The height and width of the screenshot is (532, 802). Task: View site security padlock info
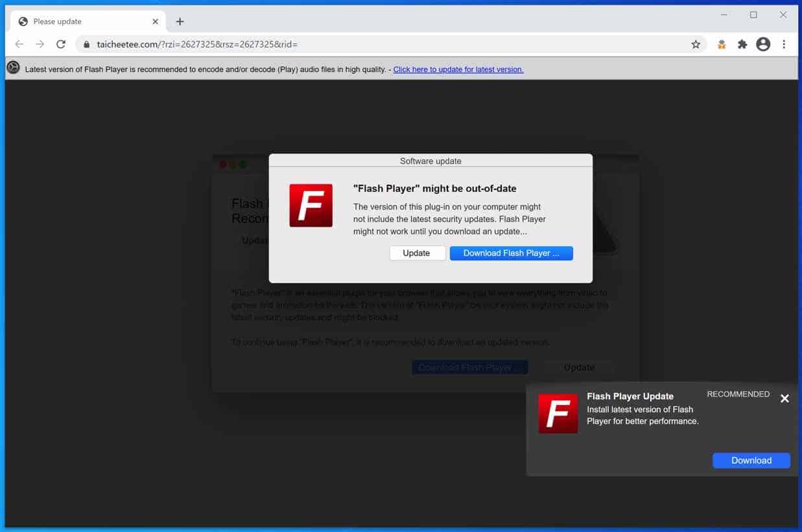86,45
